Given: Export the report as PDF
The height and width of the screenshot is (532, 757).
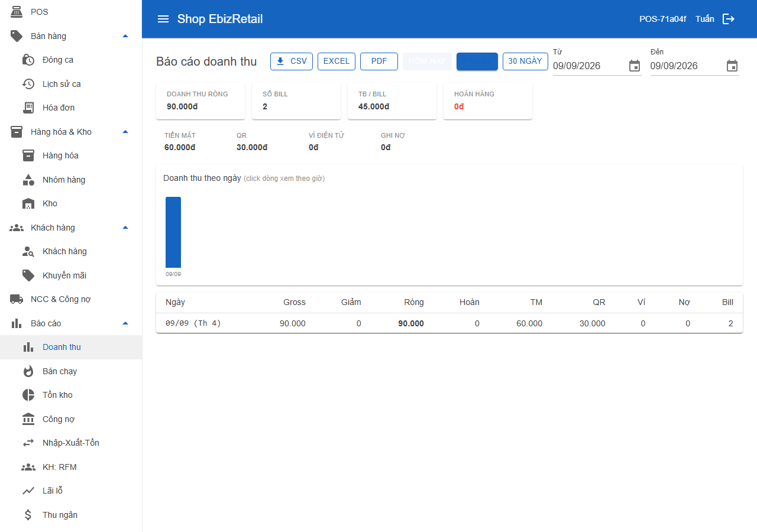Looking at the screenshot, I should tap(379, 61).
